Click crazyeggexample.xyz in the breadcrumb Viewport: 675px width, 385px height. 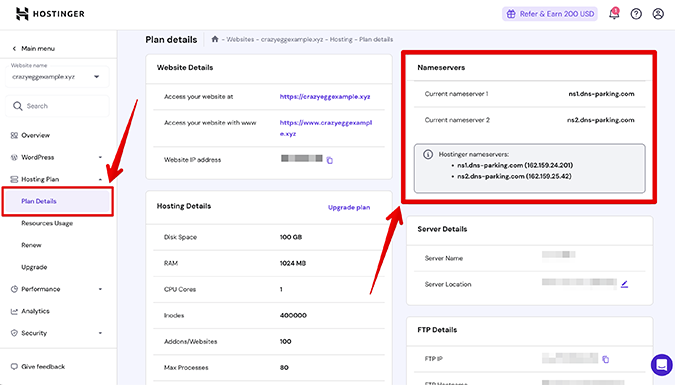tap(292, 39)
